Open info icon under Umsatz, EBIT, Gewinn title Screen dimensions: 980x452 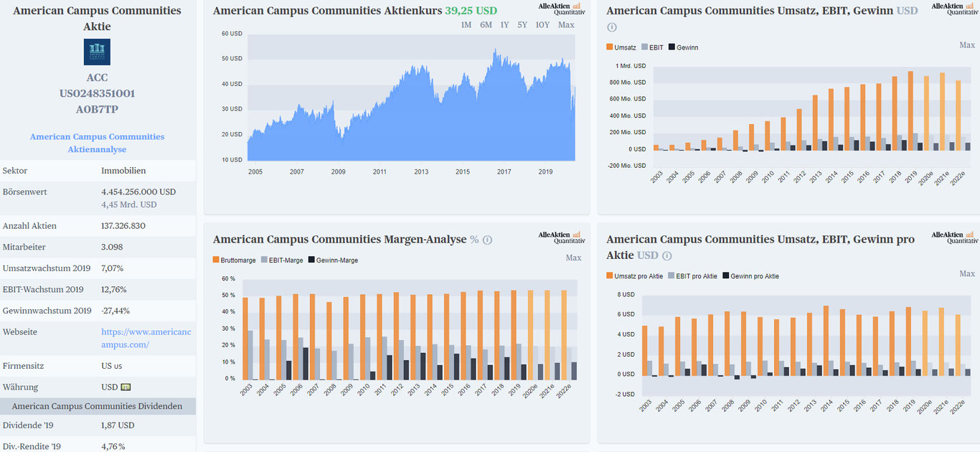pyautogui.click(x=612, y=27)
